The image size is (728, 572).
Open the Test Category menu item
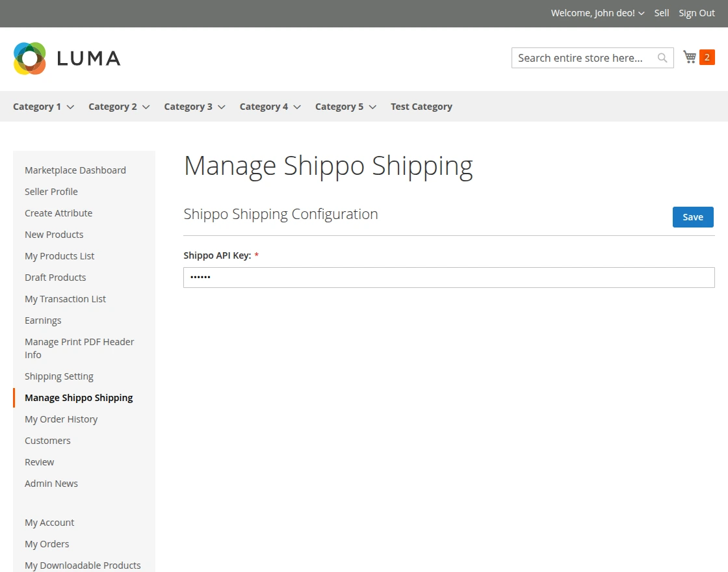[x=422, y=107]
